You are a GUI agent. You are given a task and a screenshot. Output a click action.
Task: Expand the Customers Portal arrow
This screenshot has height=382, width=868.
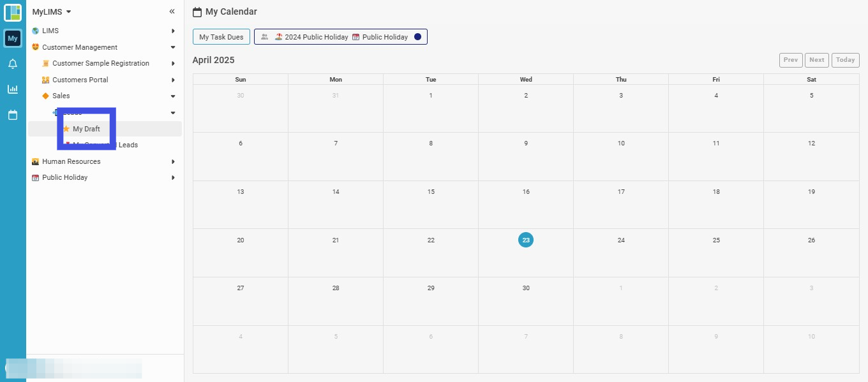[173, 80]
